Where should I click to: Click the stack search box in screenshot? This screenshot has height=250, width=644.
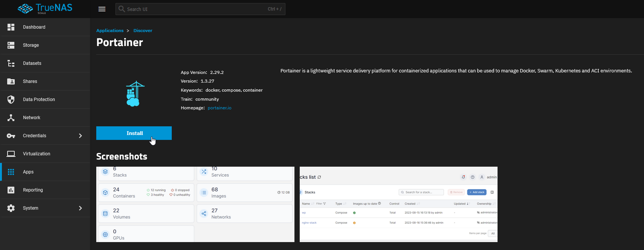(x=421, y=192)
